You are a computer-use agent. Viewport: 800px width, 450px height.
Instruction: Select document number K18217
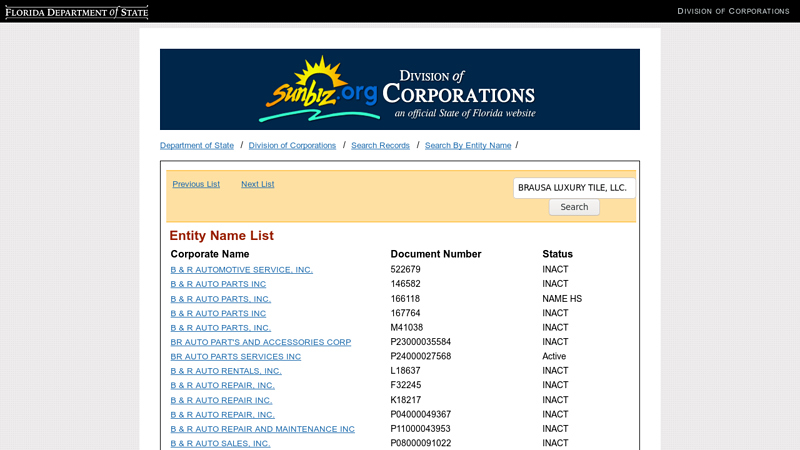pos(406,399)
